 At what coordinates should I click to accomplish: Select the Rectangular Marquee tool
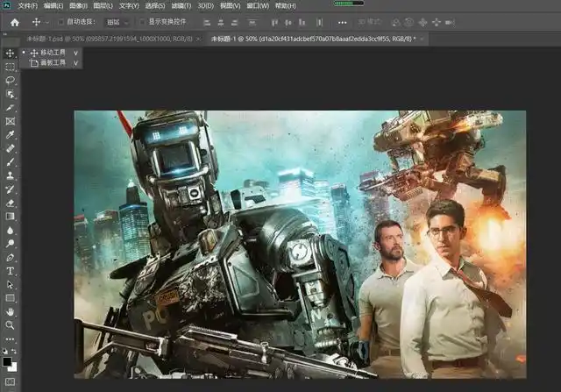(11, 67)
